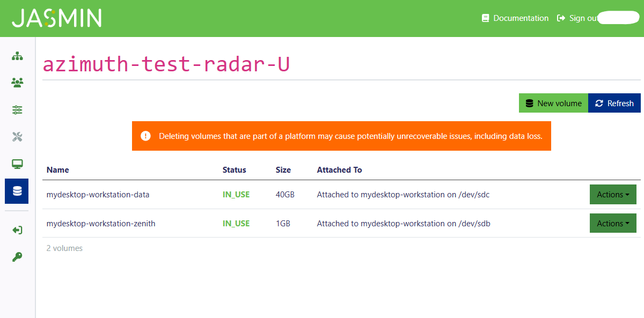Screen dimensions: 644x318
Task: Open the desktop monitor icon for machines
Action: [x=17, y=164]
